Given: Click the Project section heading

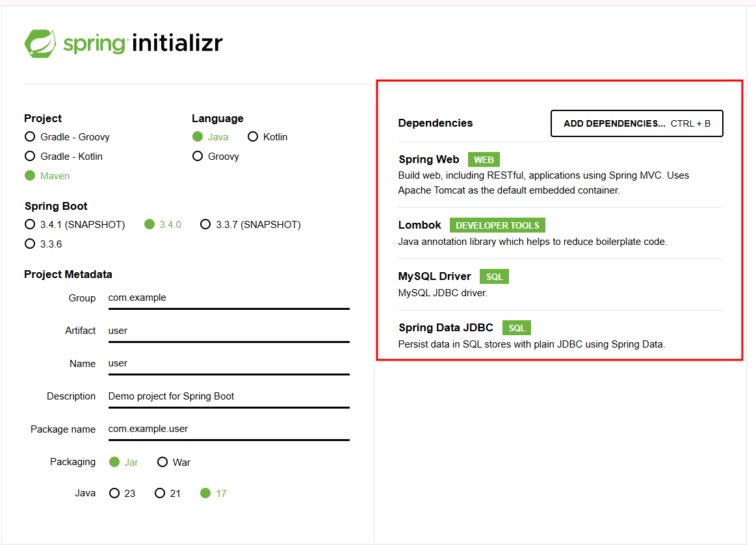Looking at the screenshot, I should coord(43,118).
